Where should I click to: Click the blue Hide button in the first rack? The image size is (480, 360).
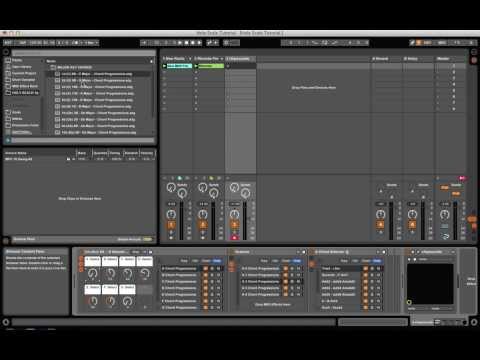(217, 261)
